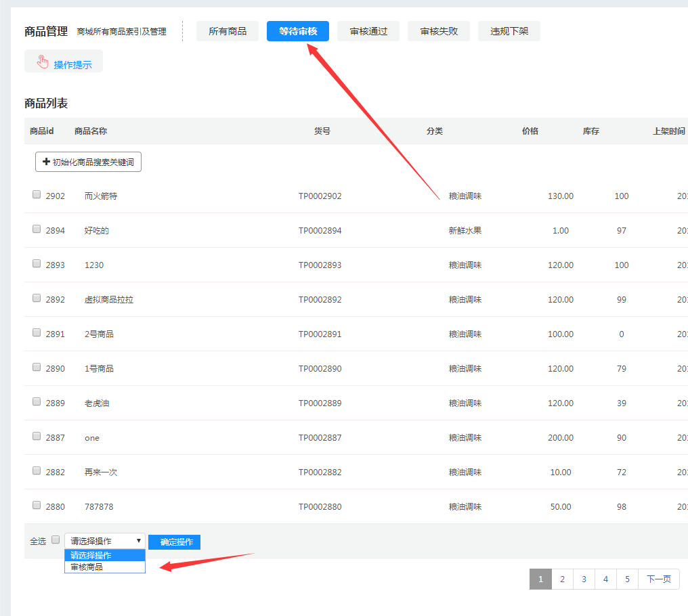This screenshot has width=688, height=616.
Task: Click 下一页 to go to next page
Action: tap(658, 579)
